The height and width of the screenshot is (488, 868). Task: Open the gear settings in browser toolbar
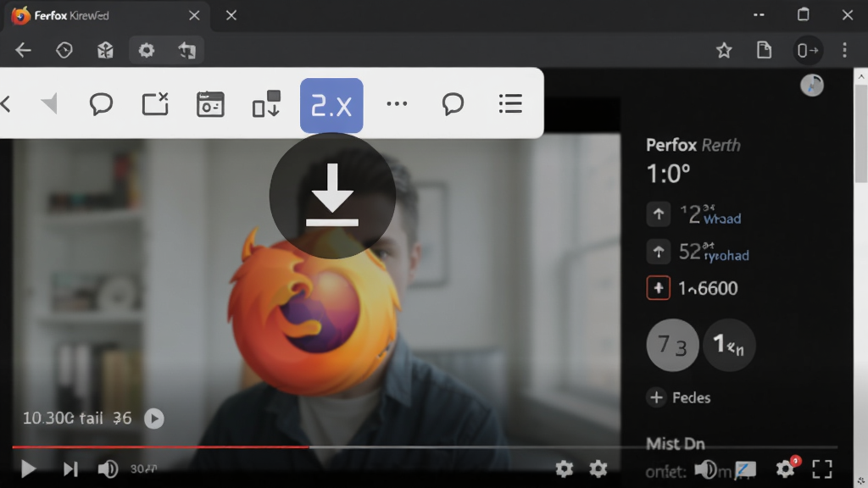coord(146,50)
